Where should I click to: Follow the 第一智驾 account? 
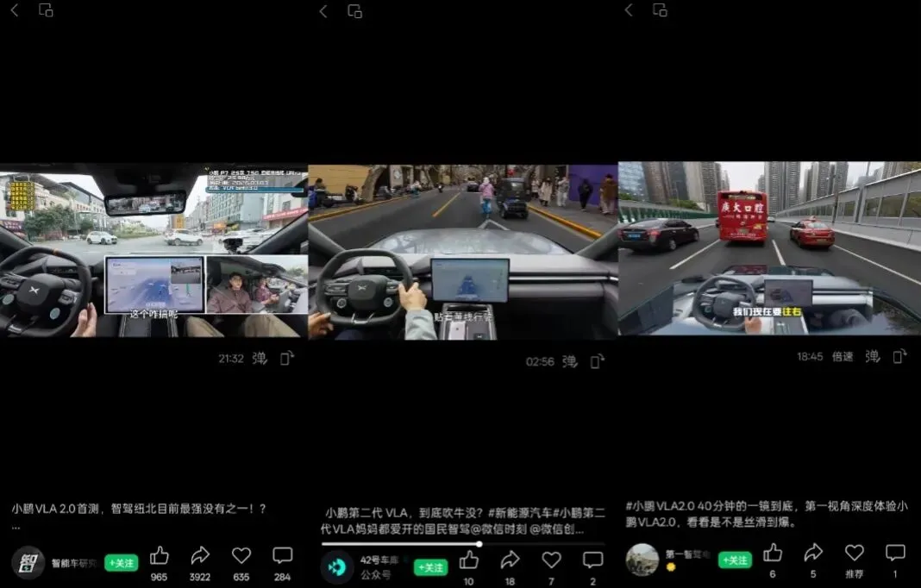pos(735,560)
